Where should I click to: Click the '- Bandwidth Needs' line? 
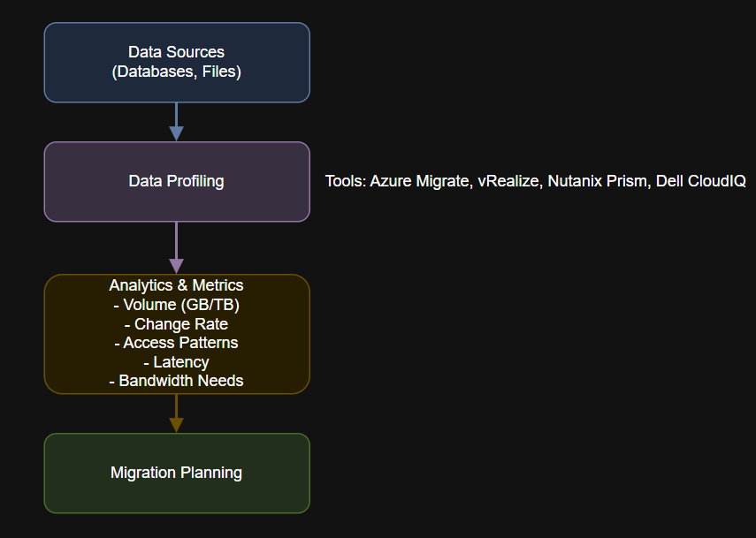pyautogui.click(x=177, y=381)
